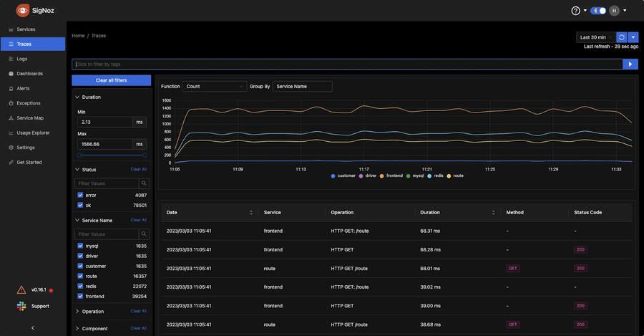Click the version warning triangle icon
The image size is (644, 336).
tap(21, 290)
